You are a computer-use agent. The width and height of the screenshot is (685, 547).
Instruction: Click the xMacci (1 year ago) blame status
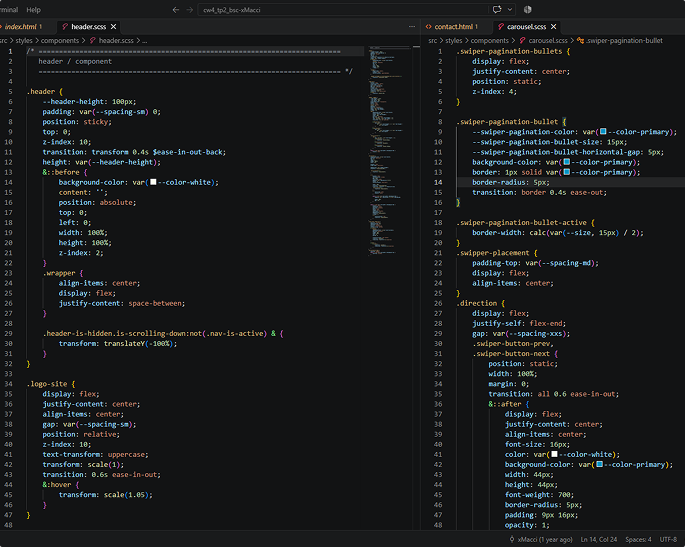point(541,540)
